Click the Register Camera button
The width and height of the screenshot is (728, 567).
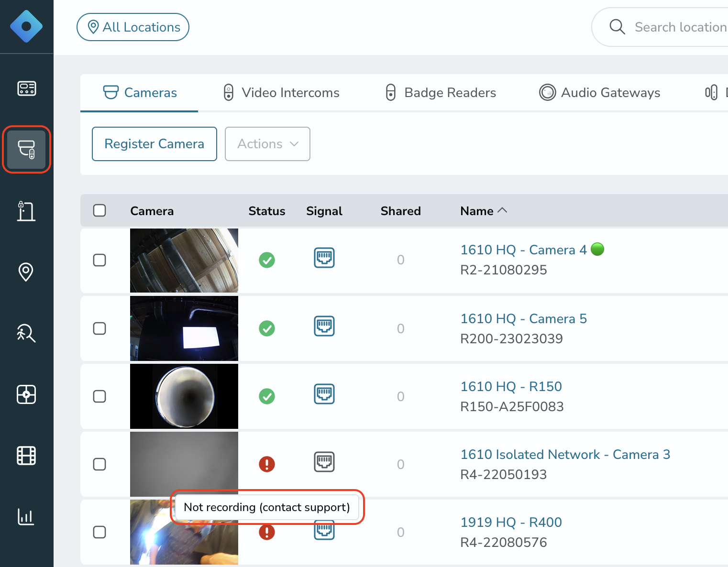coord(154,144)
